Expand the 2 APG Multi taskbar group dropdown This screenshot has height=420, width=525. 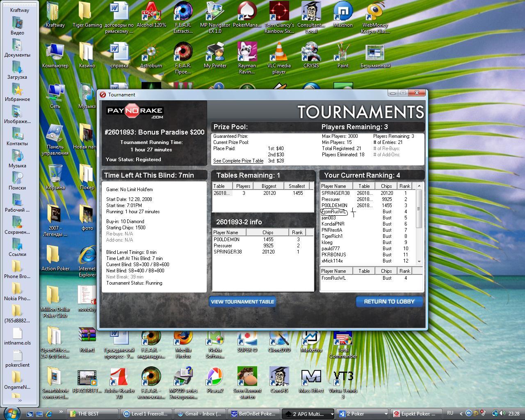[x=332, y=414]
